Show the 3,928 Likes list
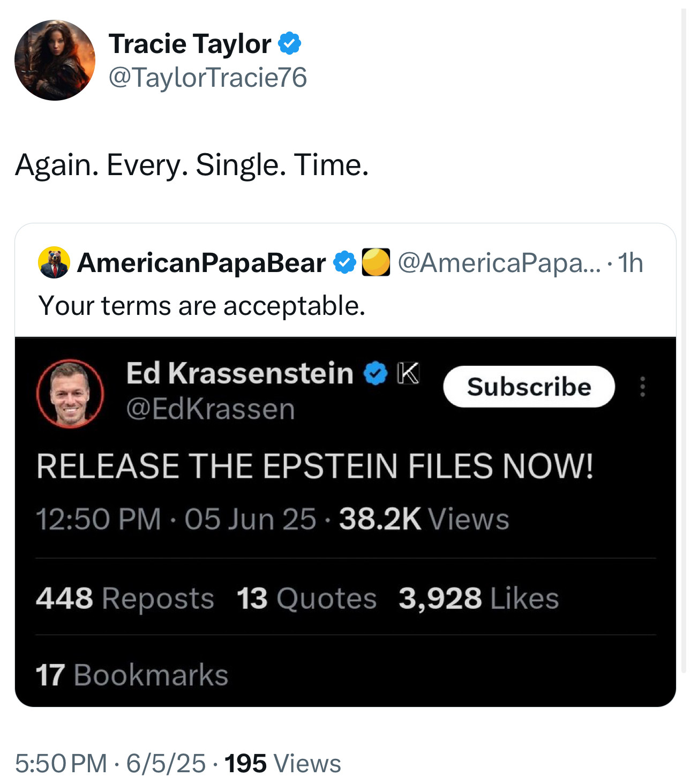 478,598
